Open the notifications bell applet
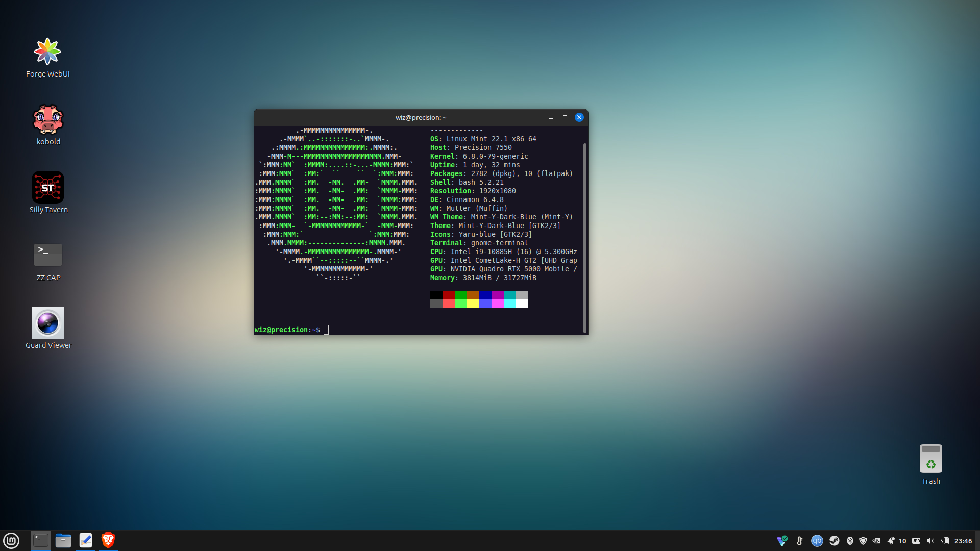Viewport: 980px width, 551px height. (891, 541)
